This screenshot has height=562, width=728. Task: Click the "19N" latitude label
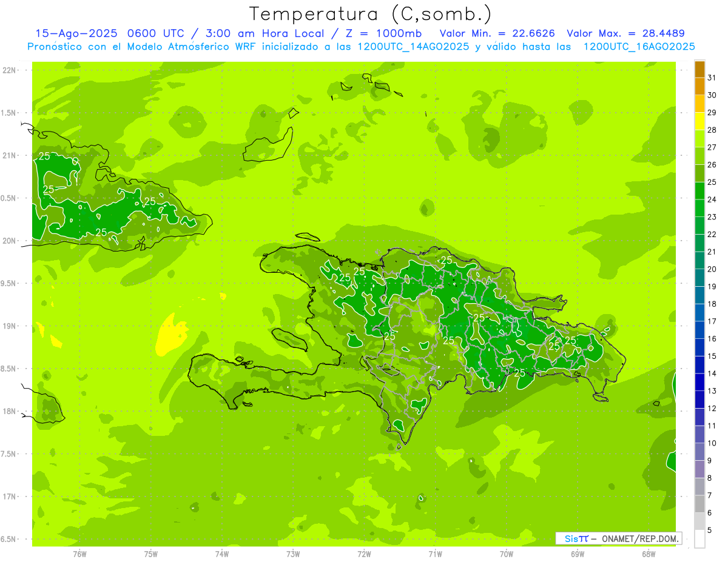click(8, 326)
